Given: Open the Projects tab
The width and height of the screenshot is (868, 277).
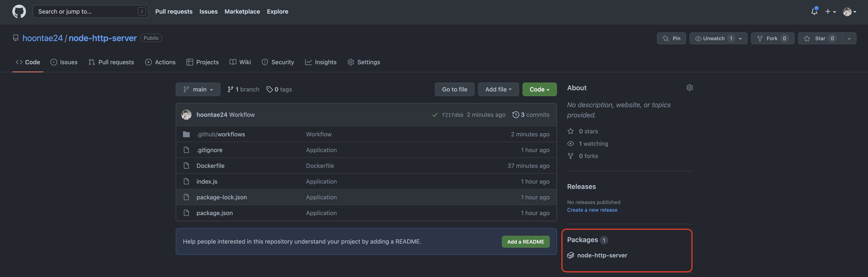Looking at the screenshot, I should (203, 62).
